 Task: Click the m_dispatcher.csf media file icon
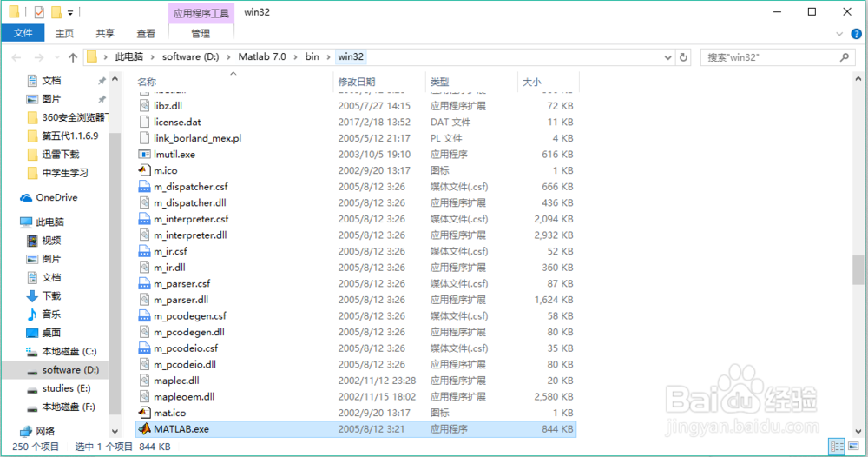pos(144,187)
